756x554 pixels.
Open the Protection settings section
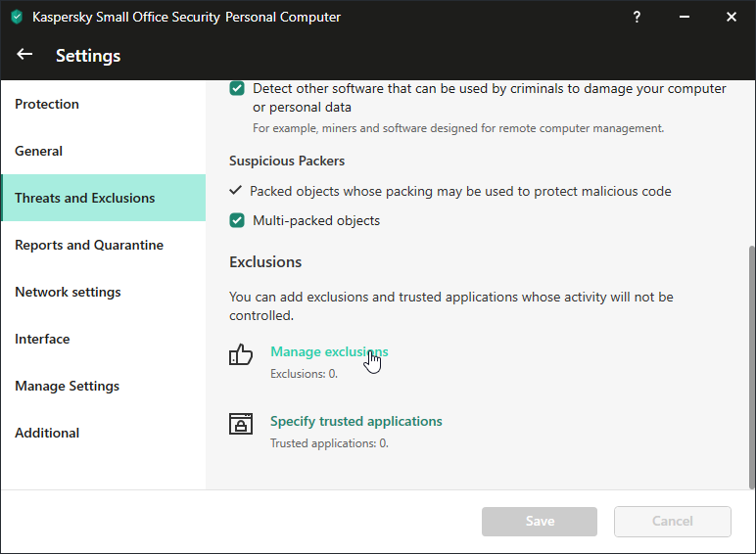(103, 104)
